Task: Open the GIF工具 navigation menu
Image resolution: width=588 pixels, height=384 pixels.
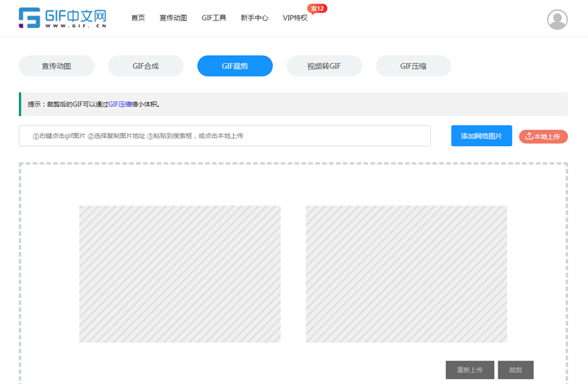Action: 214,18
